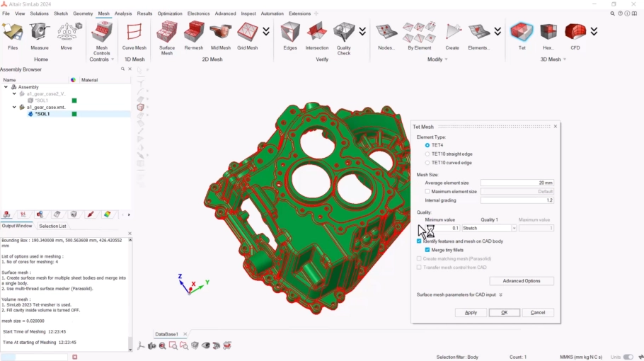Click the color column header icon

tap(73, 80)
